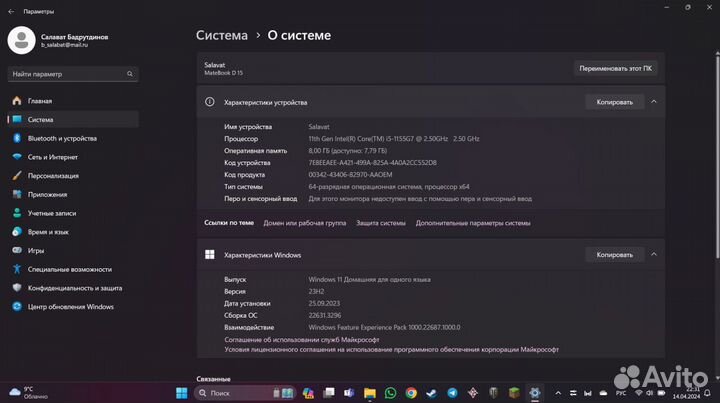Open the 'Защита системы' link
Image resolution: width=720 pixels, height=403 pixels.
coord(381,223)
